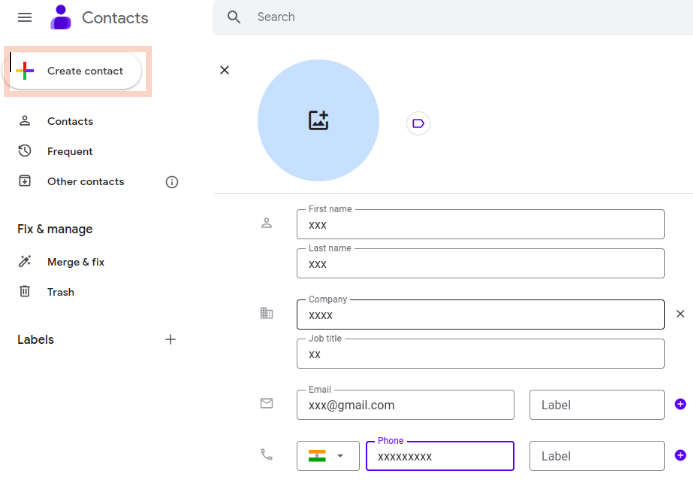This screenshot has width=693, height=485.
Task: Add a new label with plus
Action: point(170,340)
